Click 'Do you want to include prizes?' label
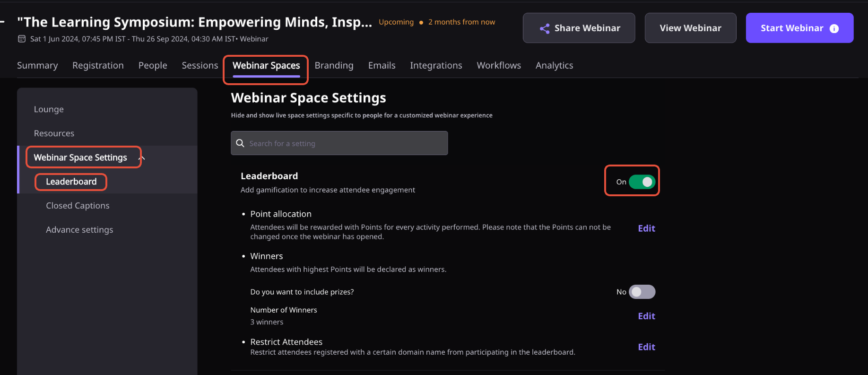The height and width of the screenshot is (375, 868). (x=302, y=292)
